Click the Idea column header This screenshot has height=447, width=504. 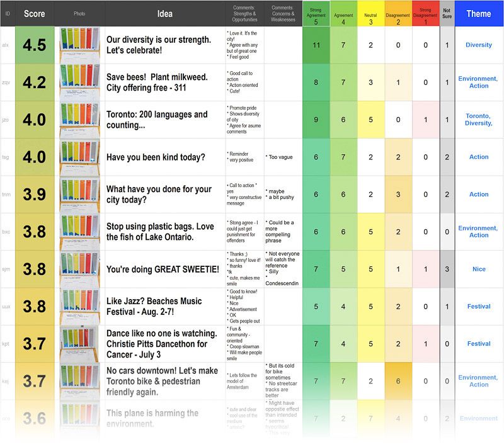pyautogui.click(x=166, y=13)
